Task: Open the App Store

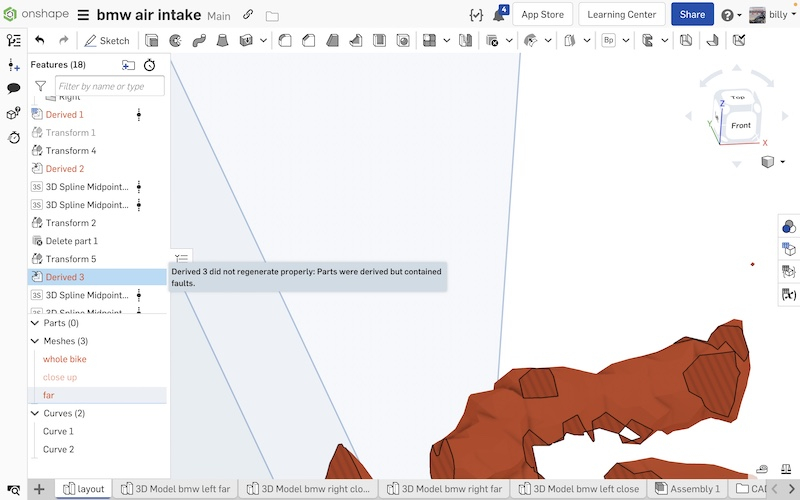Action: 542,14
